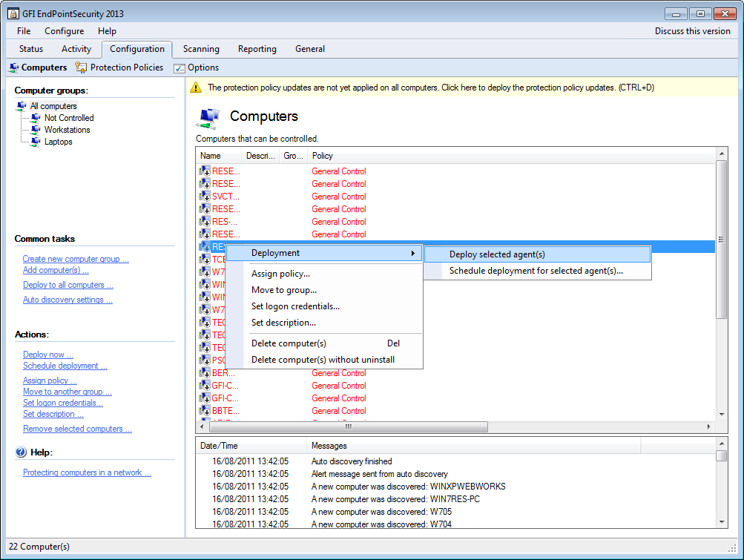Click the Options checklist icon
Image resolution: width=744 pixels, height=560 pixels.
(x=179, y=68)
